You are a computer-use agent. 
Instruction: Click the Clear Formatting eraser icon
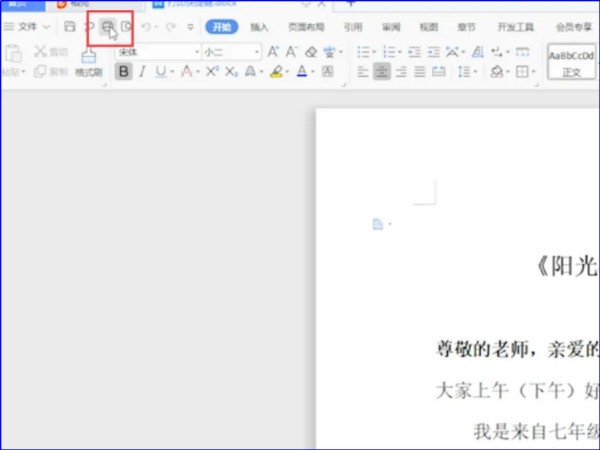(311, 51)
